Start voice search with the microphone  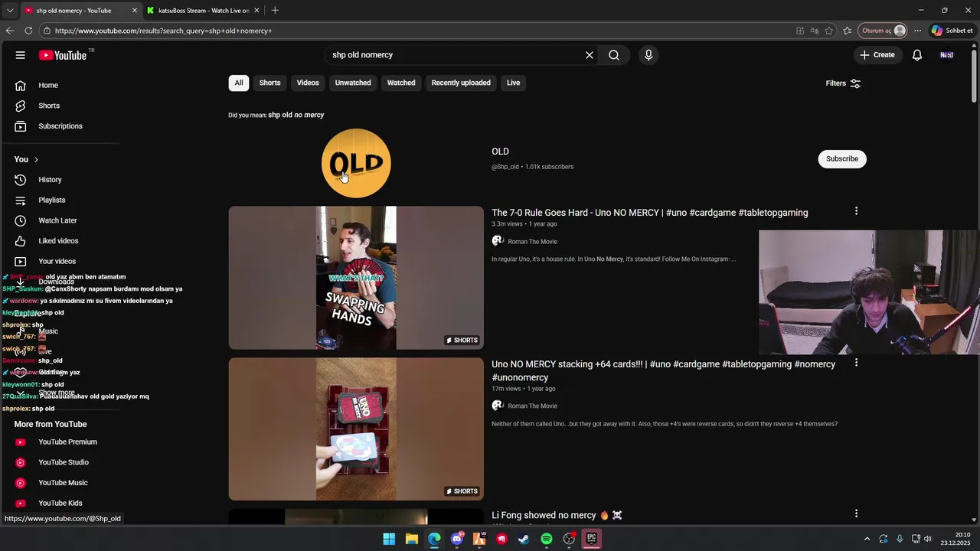coord(648,55)
